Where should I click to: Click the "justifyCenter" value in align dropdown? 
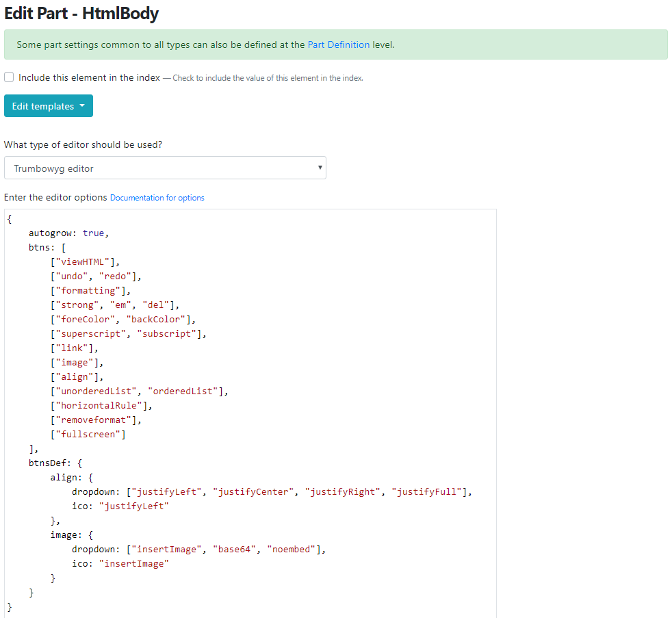(253, 491)
